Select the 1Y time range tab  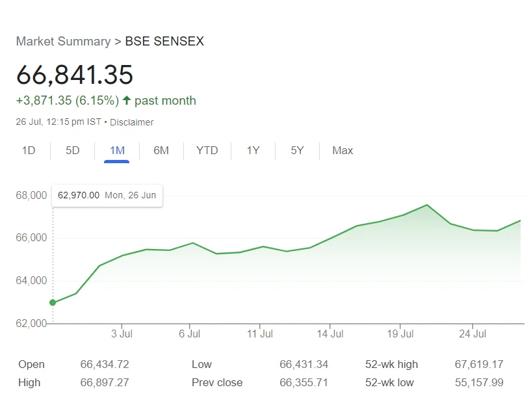tap(253, 150)
